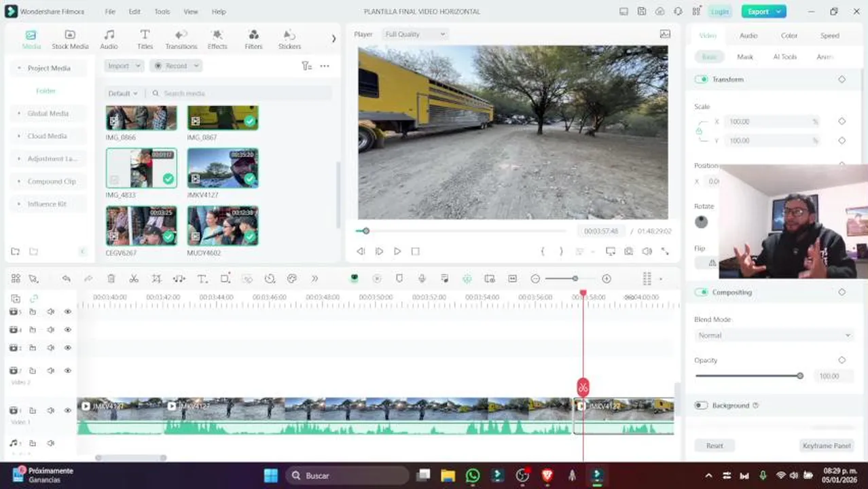Open the Export dropdown arrow
The height and width of the screenshot is (489, 868).
(x=780, y=12)
